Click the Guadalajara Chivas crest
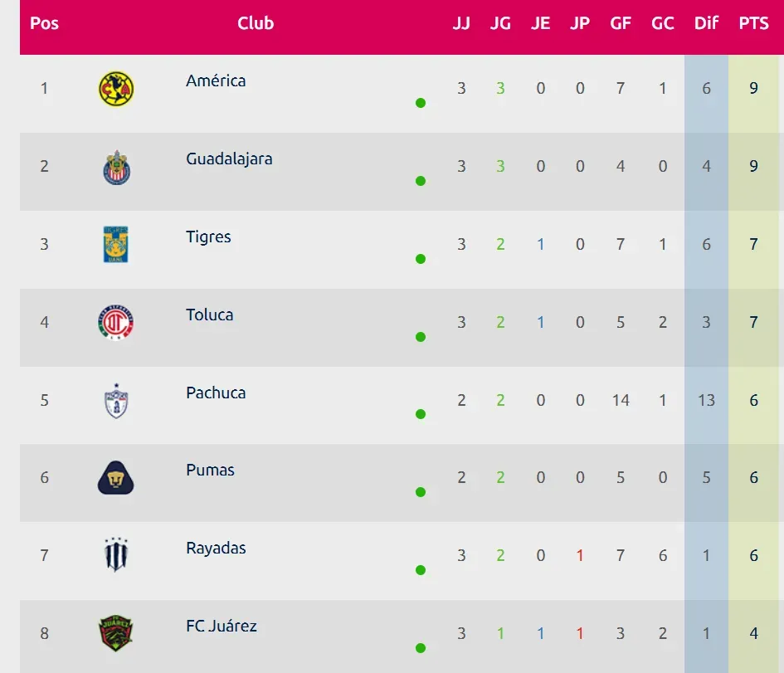This screenshot has height=673, width=784. [116, 168]
